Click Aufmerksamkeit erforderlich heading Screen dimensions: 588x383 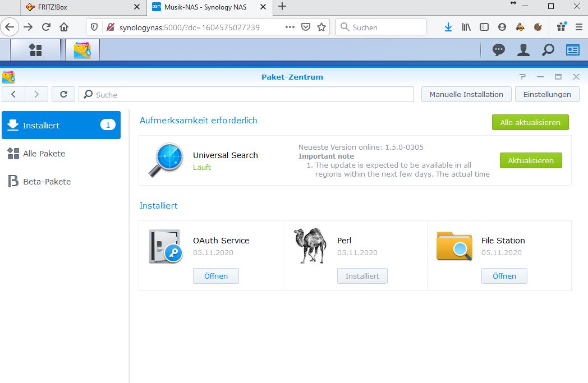click(199, 121)
